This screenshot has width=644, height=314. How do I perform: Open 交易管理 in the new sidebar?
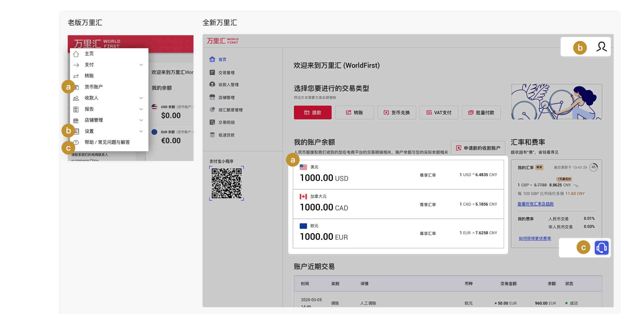pyautogui.click(x=226, y=73)
